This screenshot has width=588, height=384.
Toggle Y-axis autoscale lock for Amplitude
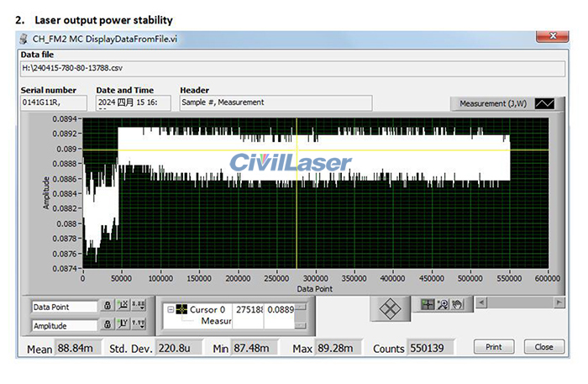tap(108, 324)
